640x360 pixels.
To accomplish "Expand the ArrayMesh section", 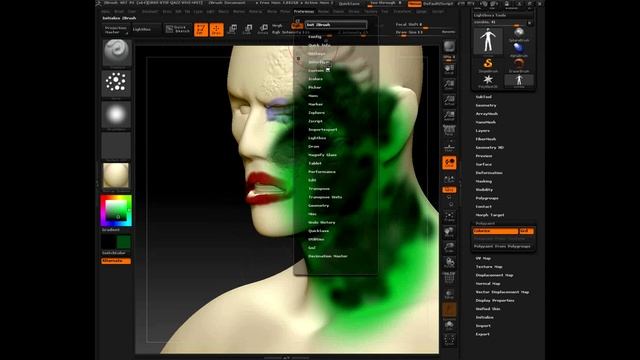I will click(487, 113).
